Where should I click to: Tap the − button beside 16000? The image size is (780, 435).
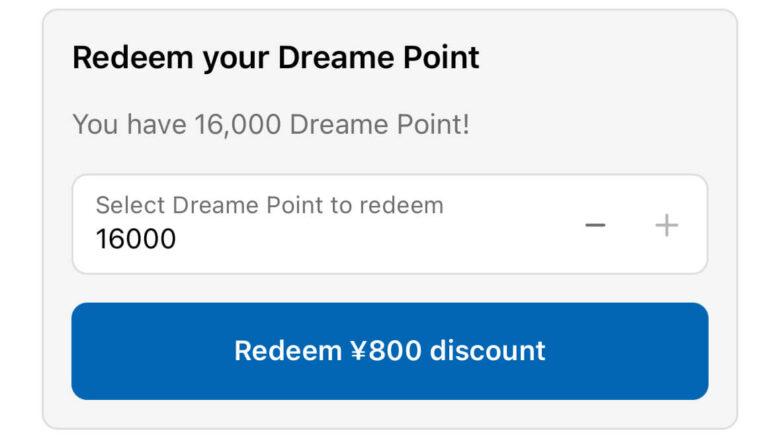pos(595,225)
